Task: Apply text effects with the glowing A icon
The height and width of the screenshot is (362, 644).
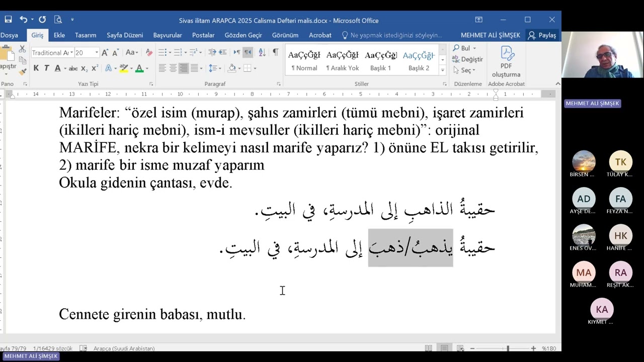Action: [108, 68]
